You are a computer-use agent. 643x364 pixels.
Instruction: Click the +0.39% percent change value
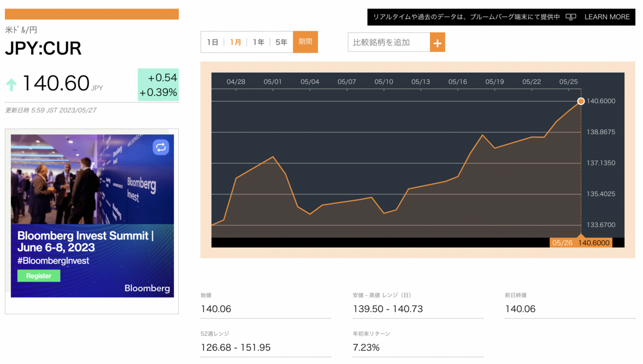click(158, 93)
